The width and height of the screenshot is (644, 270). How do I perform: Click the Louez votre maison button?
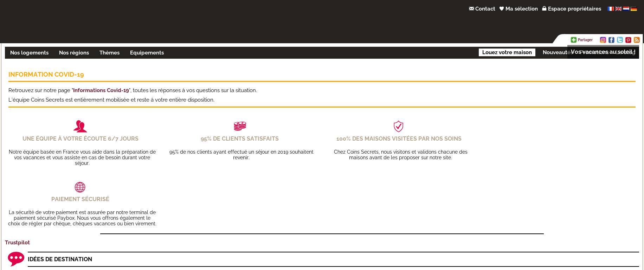pos(507,52)
